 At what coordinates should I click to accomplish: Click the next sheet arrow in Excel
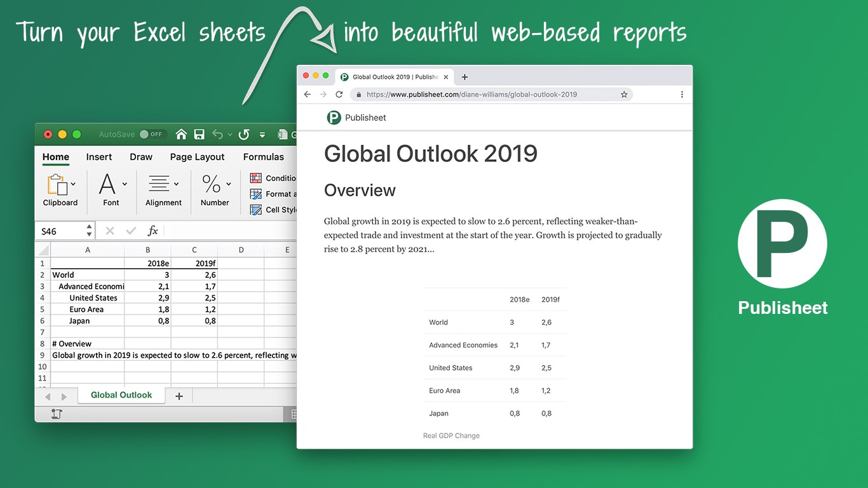click(x=64, y=396)
